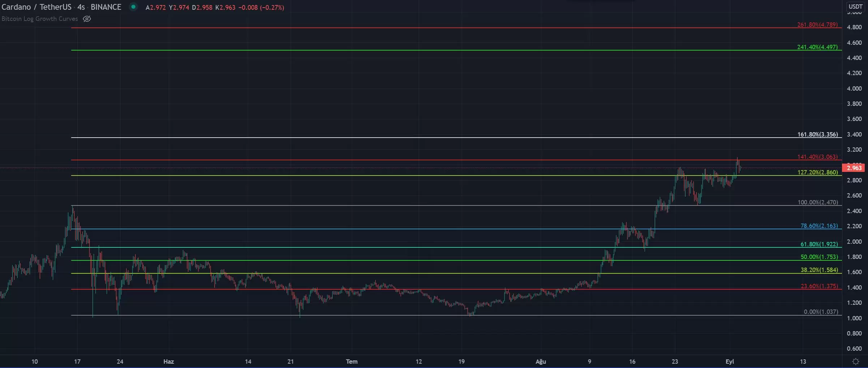This screenshot has height=368, width=868.
Task: Select the 23.60%(1.375) red Fibonacci label
Action: click(x=819, y=286)
